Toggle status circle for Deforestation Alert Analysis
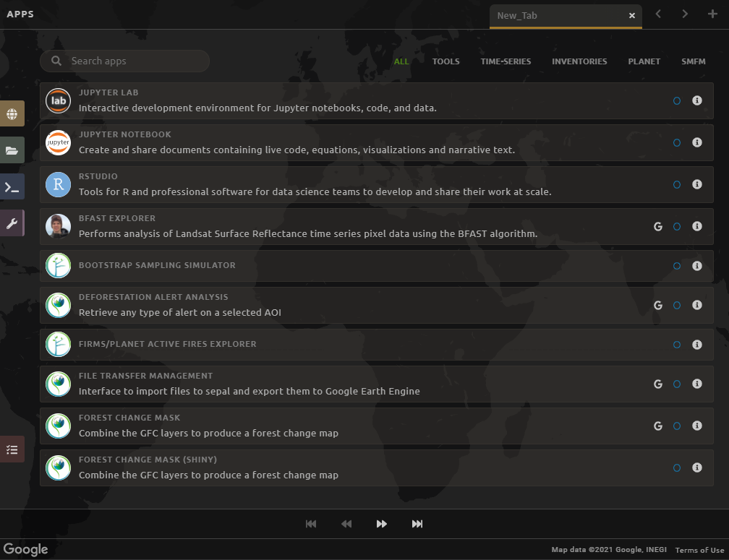Image resolution: width=729 pixels, height=560 pixels. [x=677, y=306]
